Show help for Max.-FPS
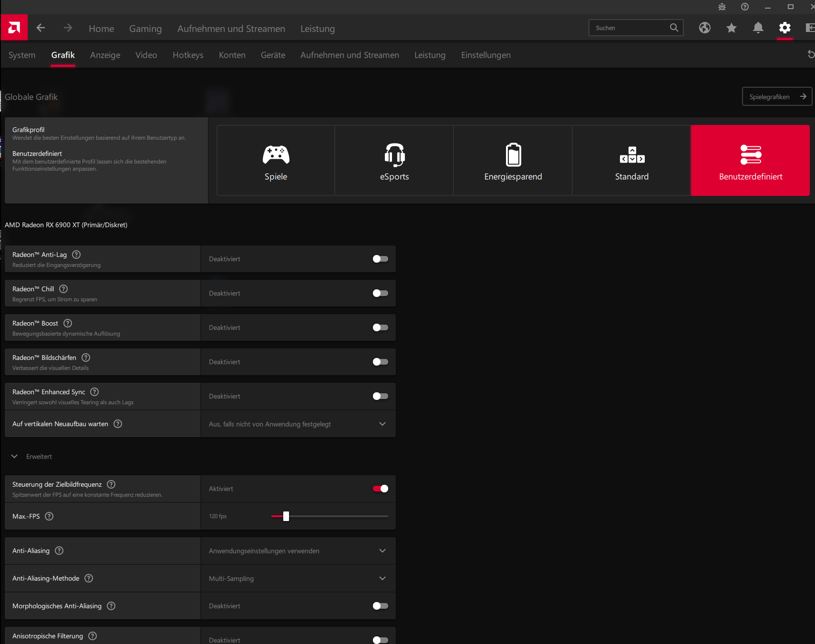This screenshot has height=644, width=815. [49, 516]
